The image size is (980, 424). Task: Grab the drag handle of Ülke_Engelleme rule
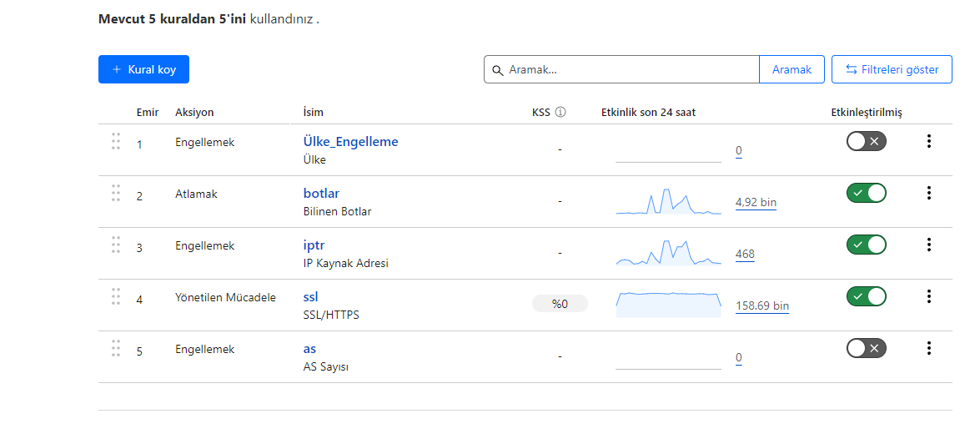point(116,141)
